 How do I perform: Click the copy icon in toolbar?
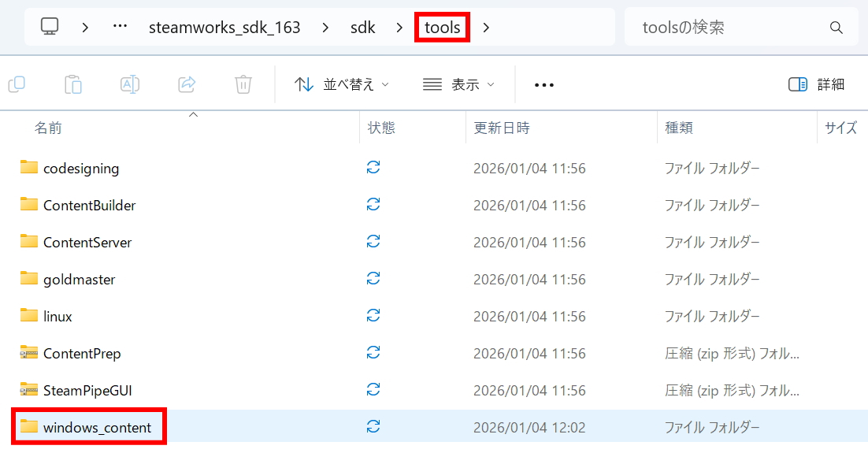tap(17, 84)
